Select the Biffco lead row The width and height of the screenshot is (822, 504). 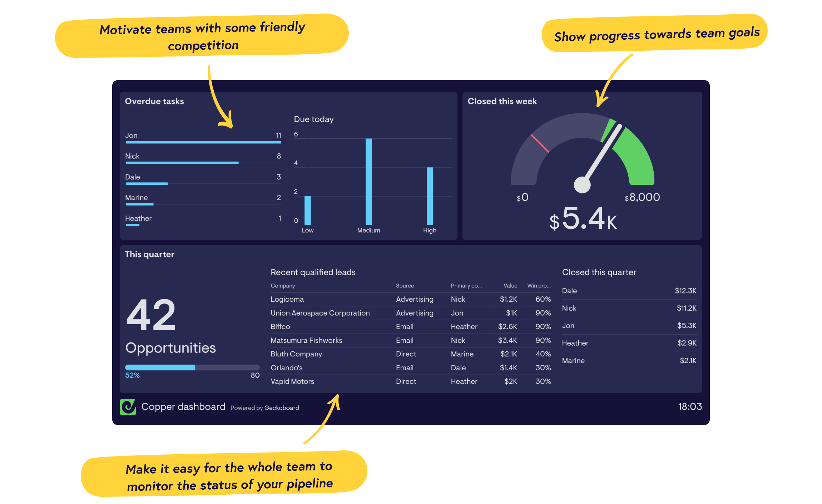[411, 326]
